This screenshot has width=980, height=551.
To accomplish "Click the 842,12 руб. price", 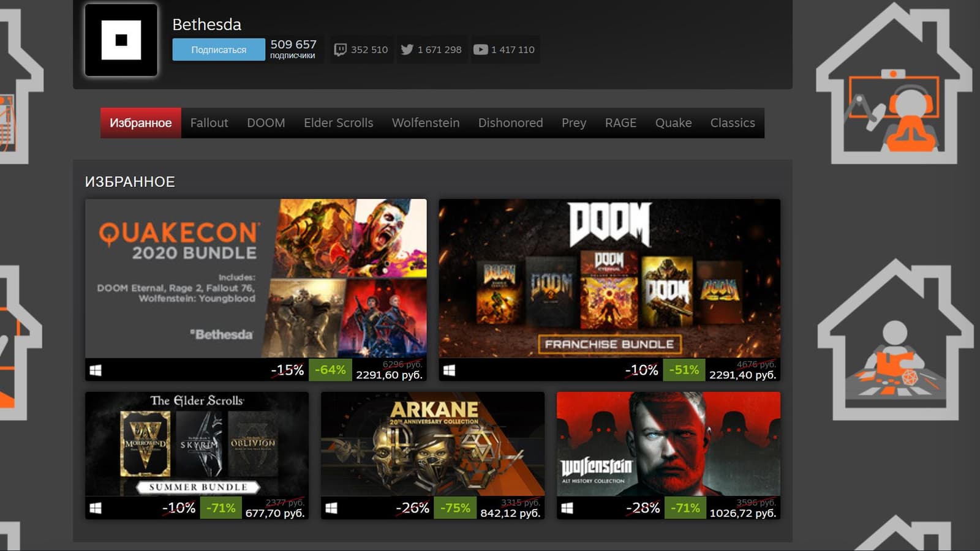I will 510,513.
